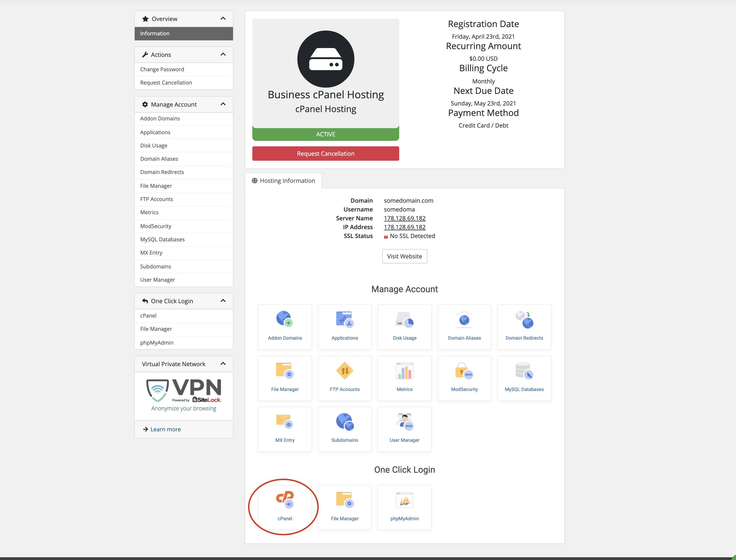Collapse the Virtual Private Network panel
The image size is (736, 560).
click(x=223, y=364)
